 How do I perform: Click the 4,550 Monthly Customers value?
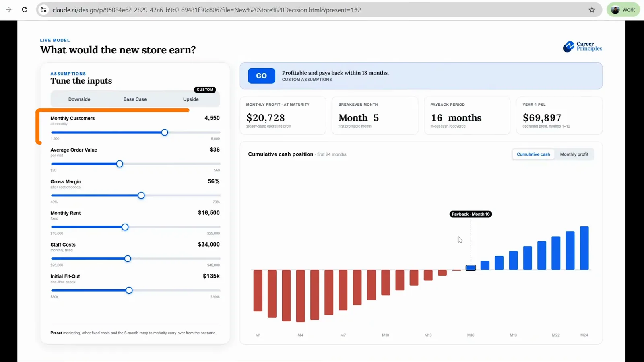point(212,118)
